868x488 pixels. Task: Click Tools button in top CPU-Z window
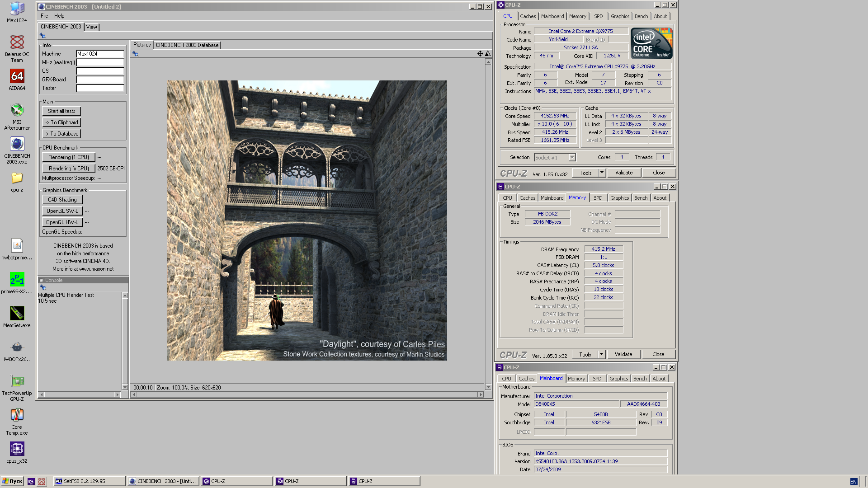coord(585,173)
